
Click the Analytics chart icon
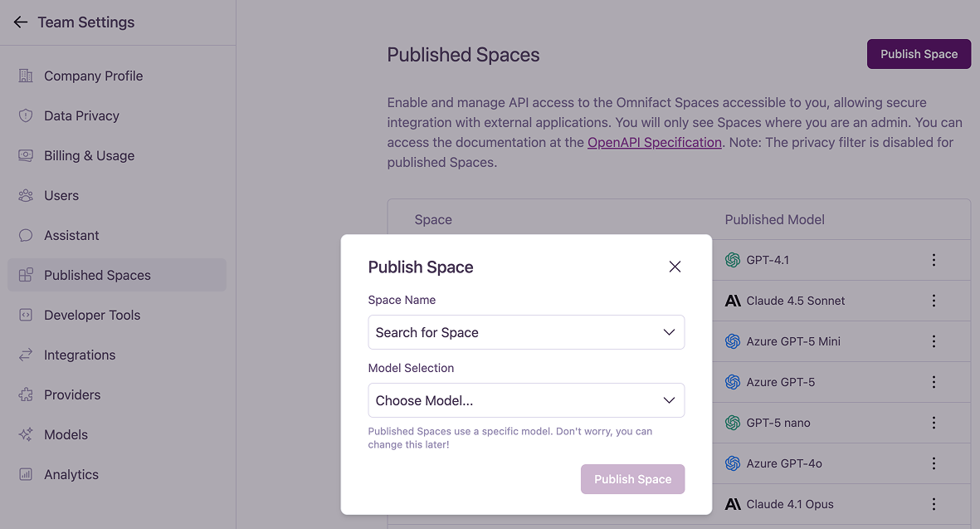click(26, 474)
